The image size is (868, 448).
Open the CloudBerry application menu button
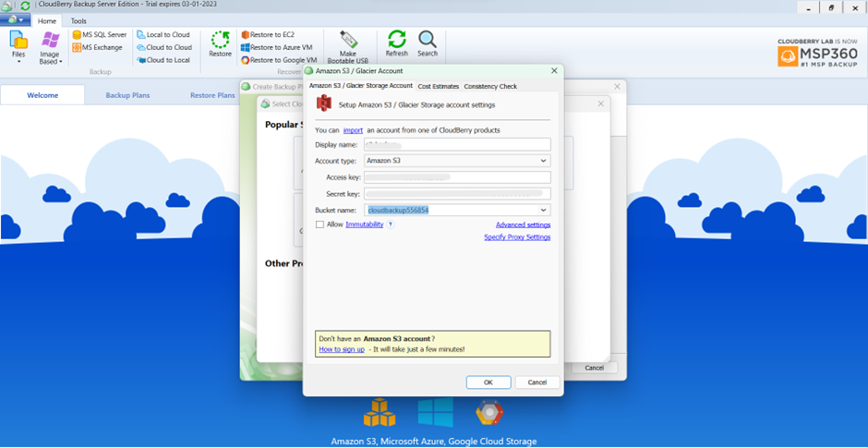[x=15, y=20]
